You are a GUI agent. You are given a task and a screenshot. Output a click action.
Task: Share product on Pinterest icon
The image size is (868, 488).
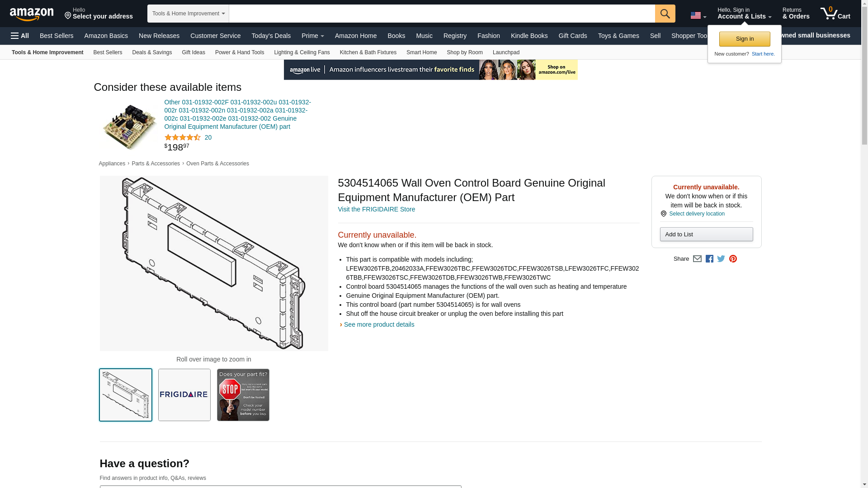pos(733,259)
